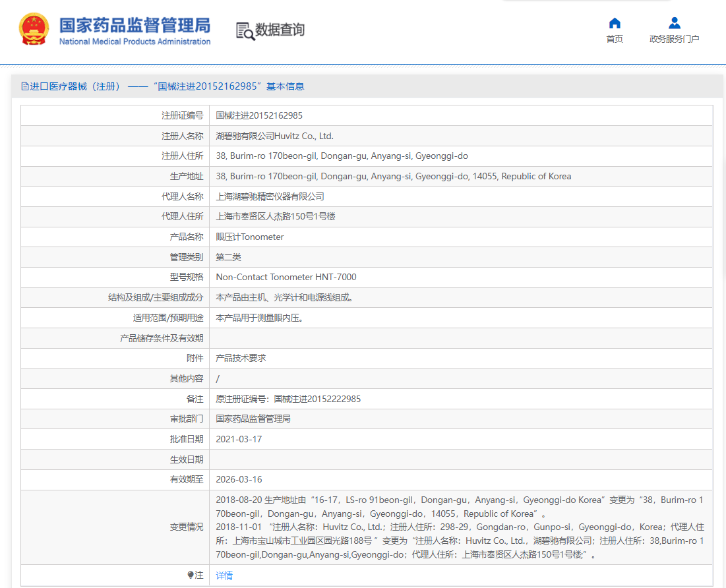This screenshot has width=726, height=588.
Task: Select the 原注册证编号 remark text
Action: [x=288, y=399]
